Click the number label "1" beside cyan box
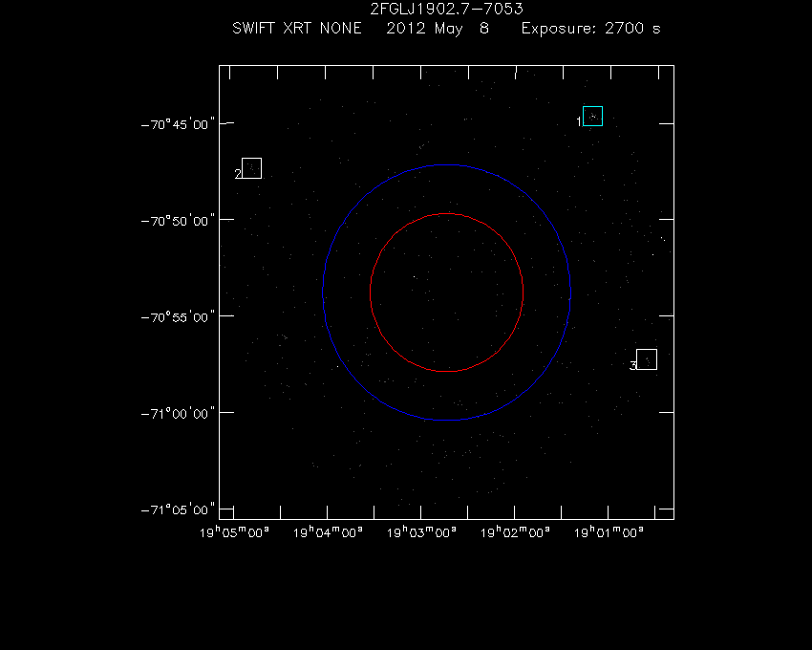812x650 pixels. [x=579, y=121]
